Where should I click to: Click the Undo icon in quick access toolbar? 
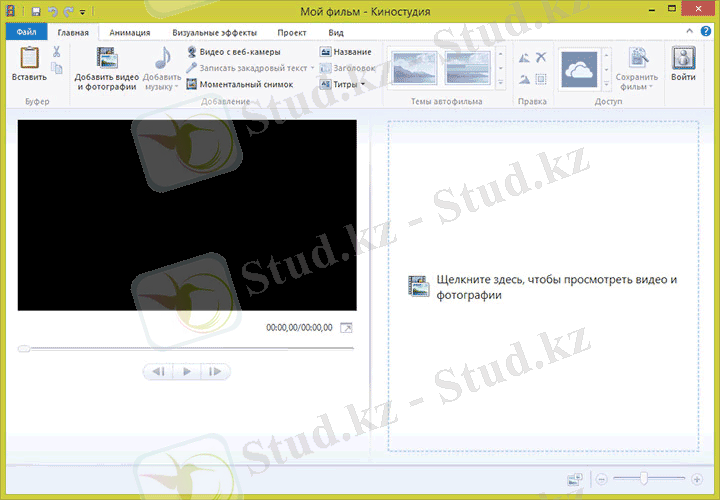53,11
